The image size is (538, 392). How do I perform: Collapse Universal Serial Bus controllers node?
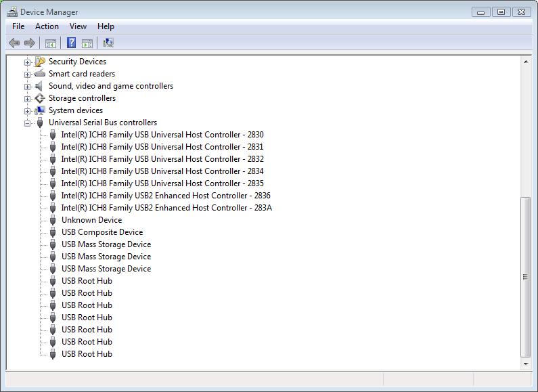point(27,123)
